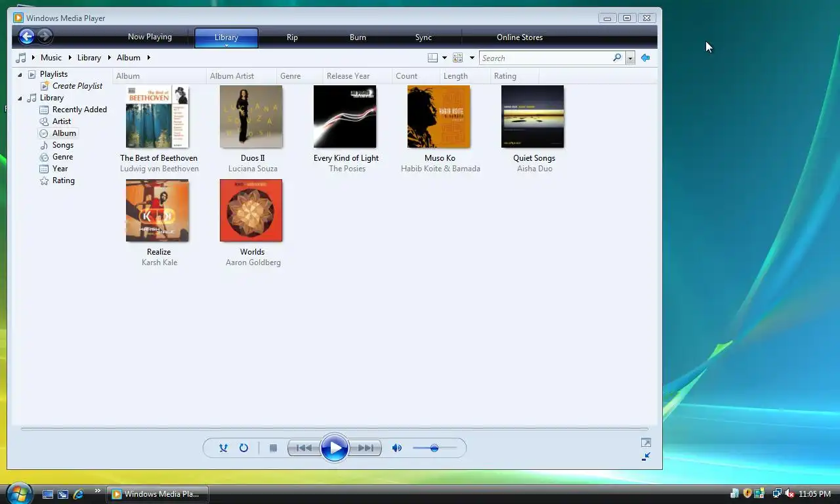Viewport: 840px width, 504px height.
Task: Launch Internet Explorer from Quick Launch
Action: tap(78, 494)
